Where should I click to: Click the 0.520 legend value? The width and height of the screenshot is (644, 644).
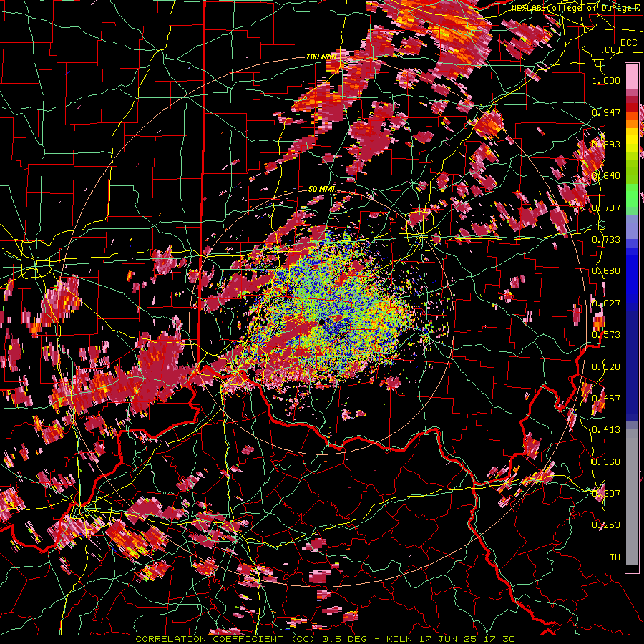(606, 367)
